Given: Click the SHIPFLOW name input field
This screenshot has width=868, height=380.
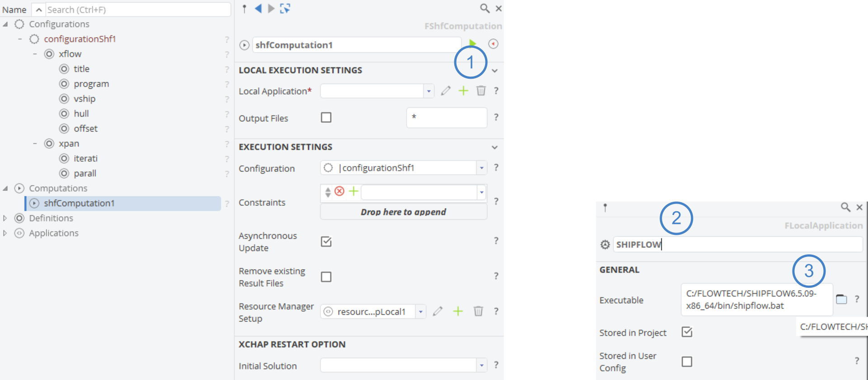Looking at the screenshot, I should [x=737, y=244].
